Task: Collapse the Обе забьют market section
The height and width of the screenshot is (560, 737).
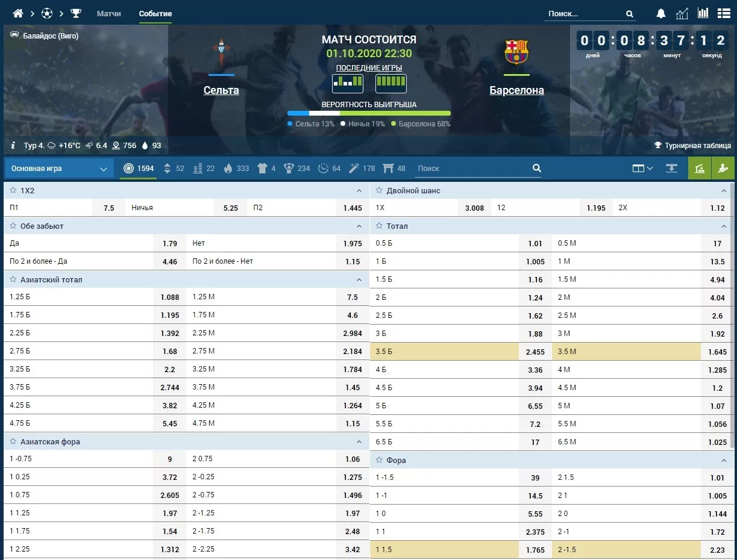Action: tap(359, 226)
